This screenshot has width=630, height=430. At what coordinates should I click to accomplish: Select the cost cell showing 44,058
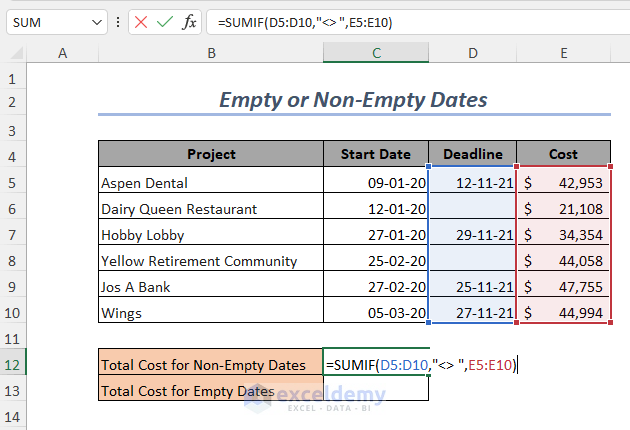(563, 261)
